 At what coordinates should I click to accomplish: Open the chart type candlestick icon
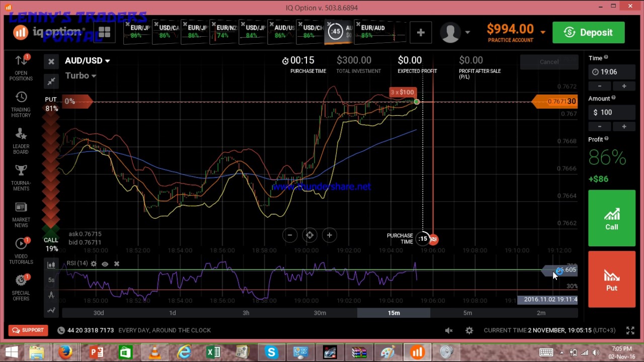point(51,264)
